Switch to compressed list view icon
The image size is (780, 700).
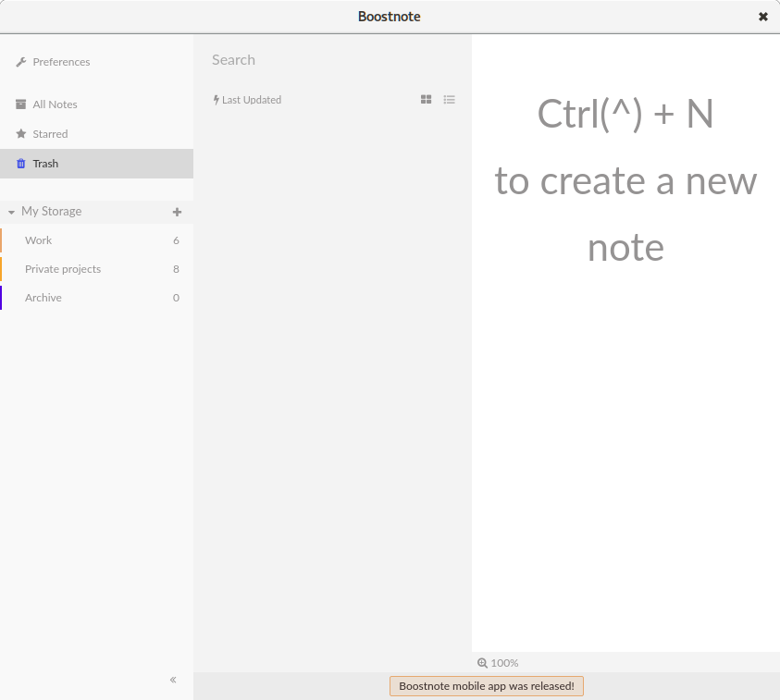click(449, 100)
